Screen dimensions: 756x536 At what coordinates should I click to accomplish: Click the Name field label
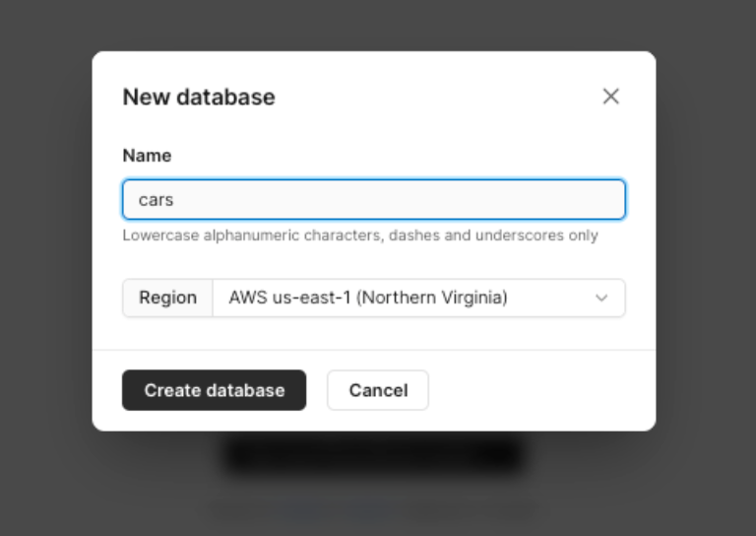point(147,156)
